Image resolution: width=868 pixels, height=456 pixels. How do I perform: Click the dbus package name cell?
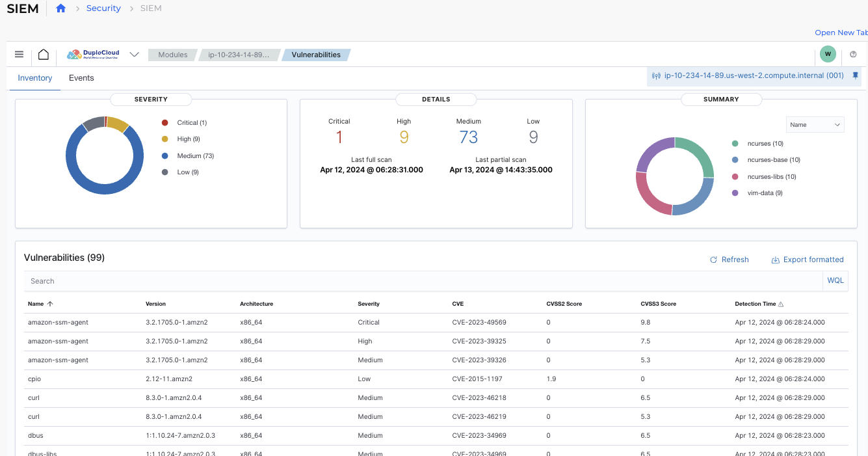point(36,436)
